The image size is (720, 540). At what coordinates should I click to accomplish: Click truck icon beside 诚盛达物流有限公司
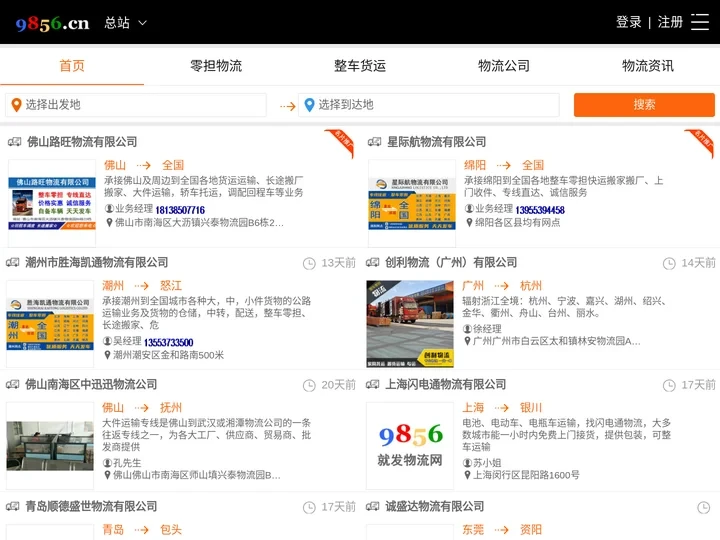point(372,506)
